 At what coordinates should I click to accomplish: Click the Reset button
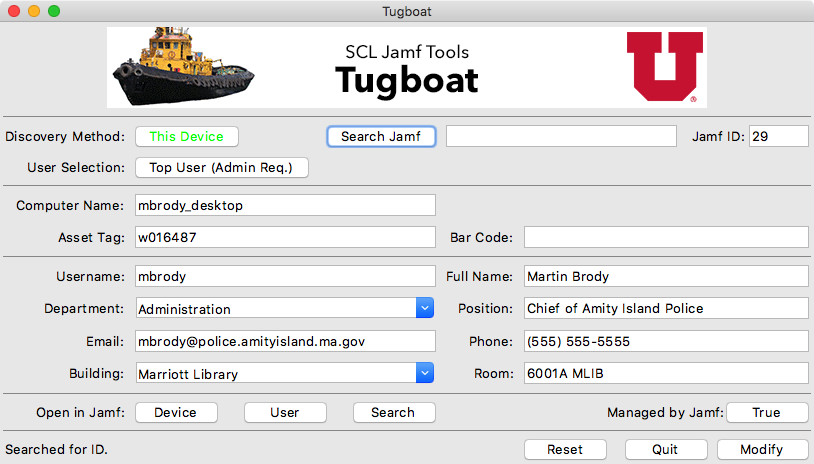565,449
